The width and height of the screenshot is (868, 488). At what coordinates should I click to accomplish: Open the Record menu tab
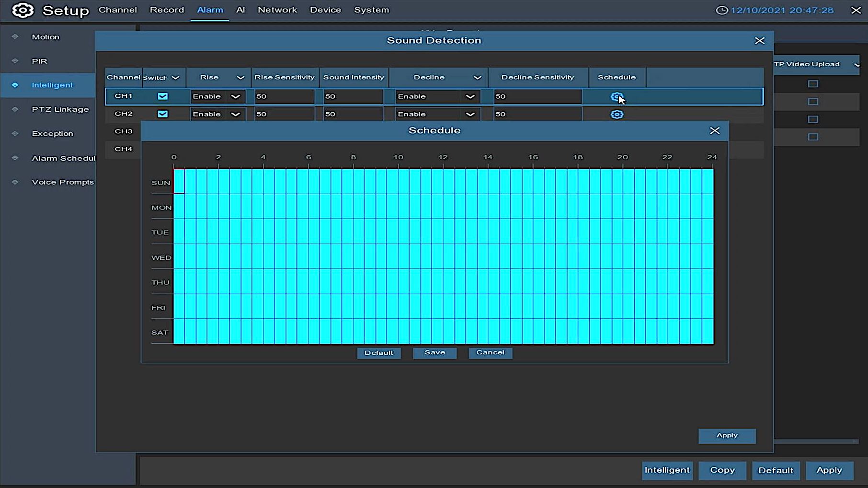point(167,10)
